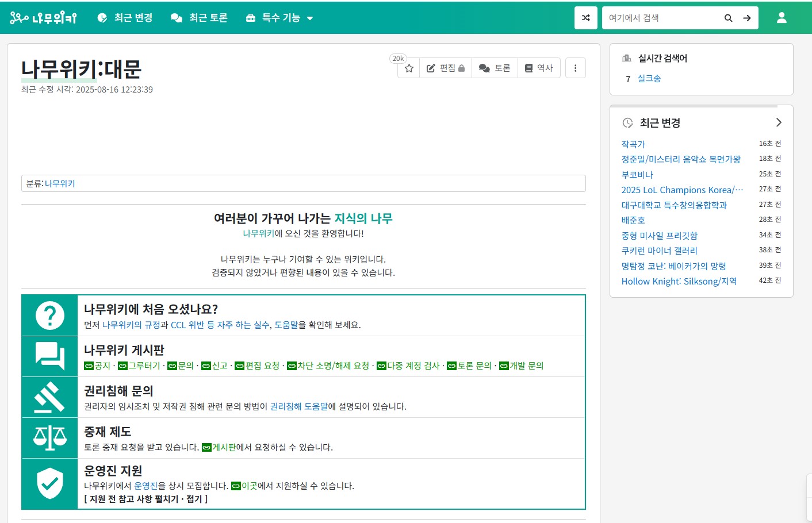Click the go-arrow next to search
This screenshot has height=523, width=812.
[747, 18]
